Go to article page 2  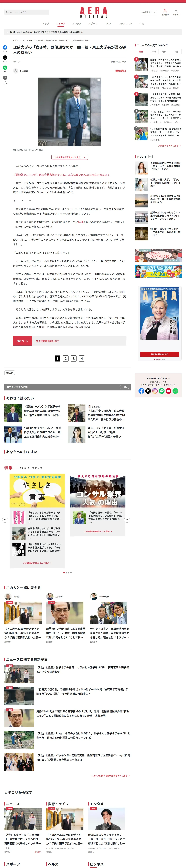(x=65, y=358)
